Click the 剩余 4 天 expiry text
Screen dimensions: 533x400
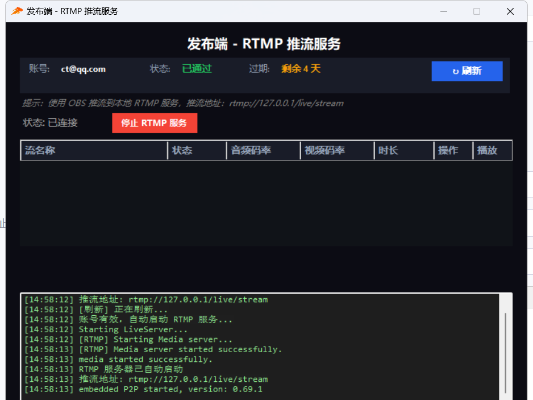point(301,69)
